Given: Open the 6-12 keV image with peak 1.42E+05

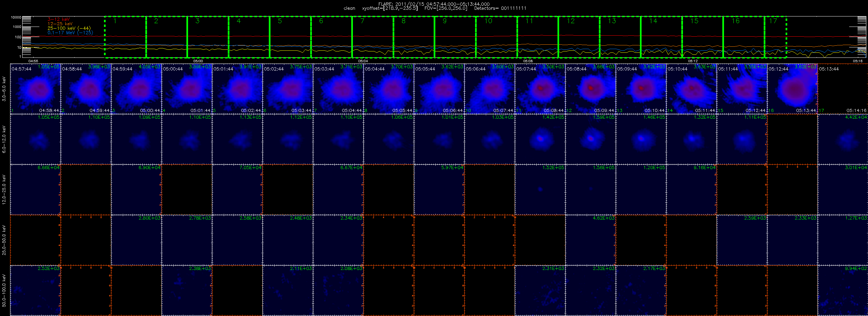Looking at the screenshot, I should coord(540,139).
